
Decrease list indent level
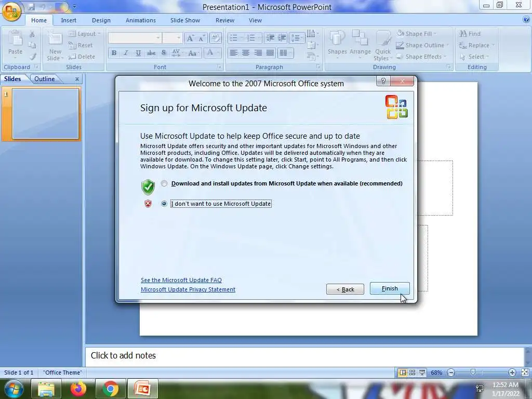[x=270, y=37]
